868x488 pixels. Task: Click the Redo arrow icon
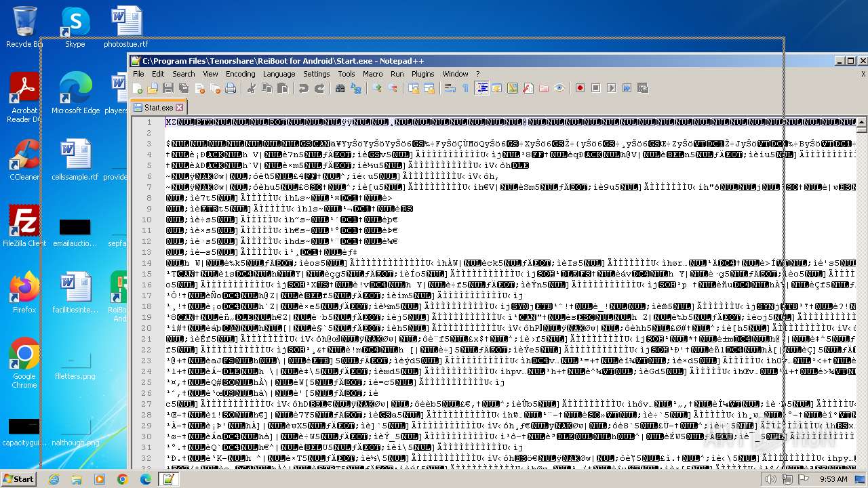(x=319, y=88)
